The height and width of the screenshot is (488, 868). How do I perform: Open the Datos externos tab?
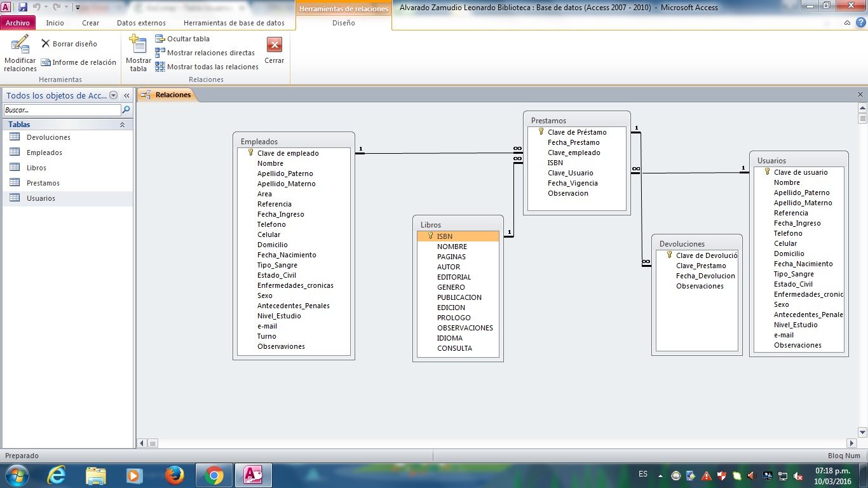[141, 23]
